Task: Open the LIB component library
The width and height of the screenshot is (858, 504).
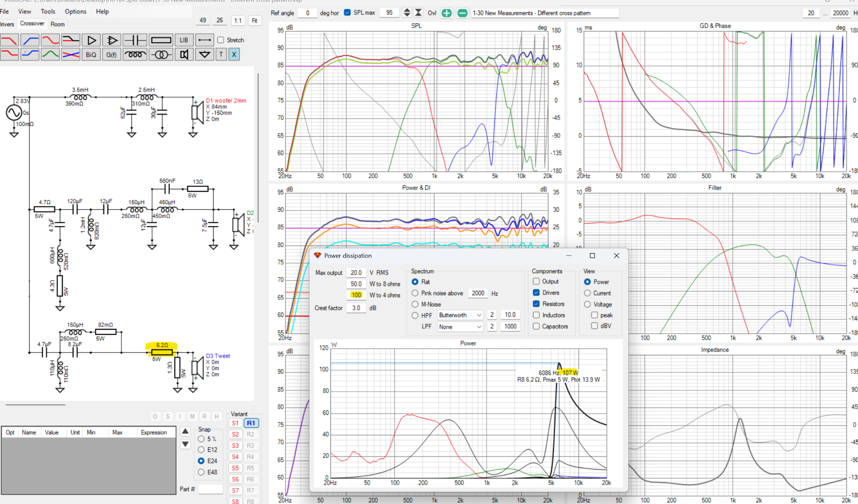Action: point(184,40)
